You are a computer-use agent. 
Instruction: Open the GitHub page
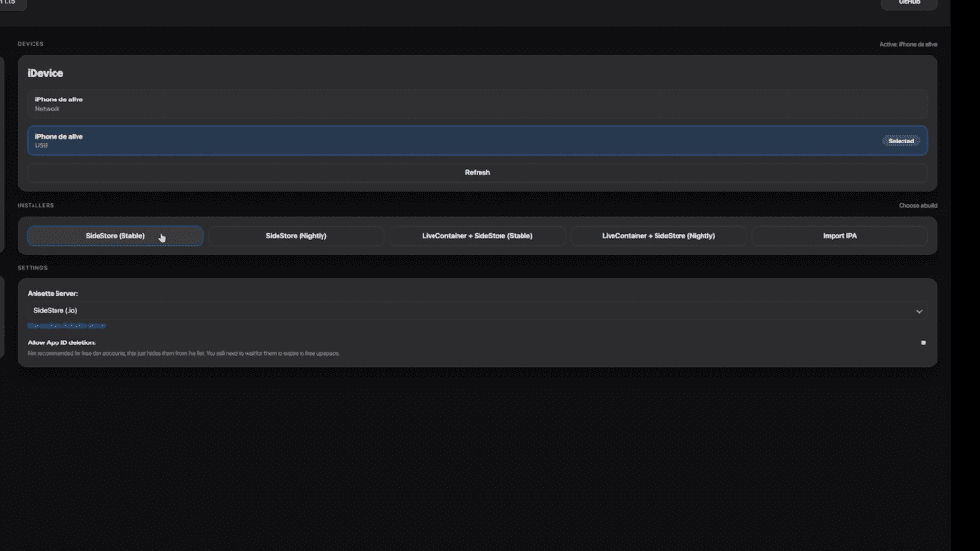[907, 4]
